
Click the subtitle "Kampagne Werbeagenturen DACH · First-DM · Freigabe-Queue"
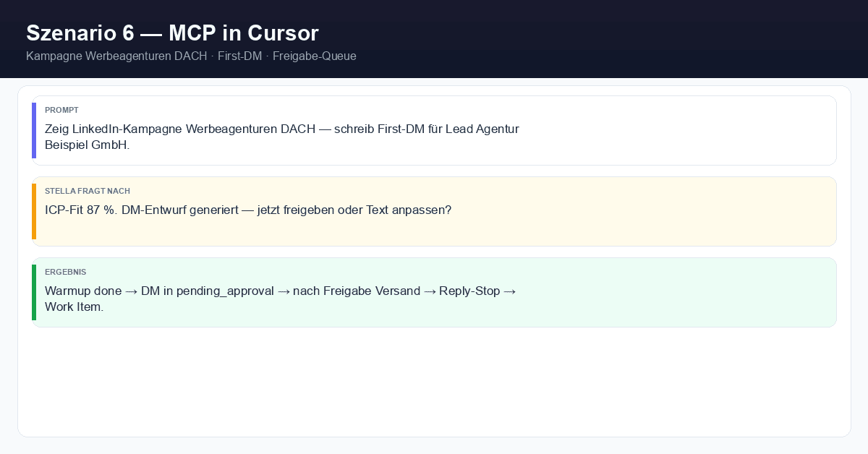coord(191,56)
